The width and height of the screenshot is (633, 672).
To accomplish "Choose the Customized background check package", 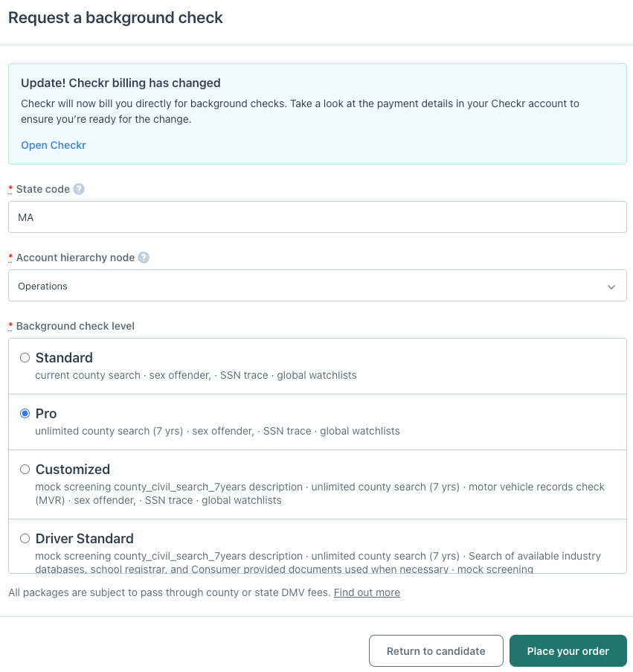I will click(x=25, y=469).
